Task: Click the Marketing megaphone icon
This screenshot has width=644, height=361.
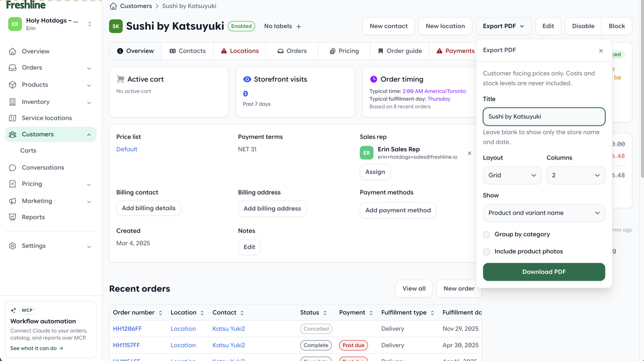Action: (12, 201)
